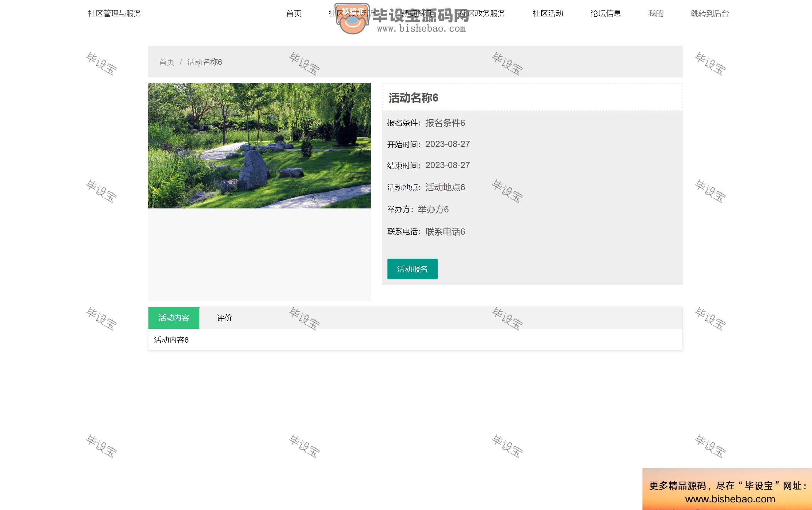The width and height of the screenshot is (812, 510).
Task: Click the 开始时间 2023-08-27 date
Action: [448, 144]
